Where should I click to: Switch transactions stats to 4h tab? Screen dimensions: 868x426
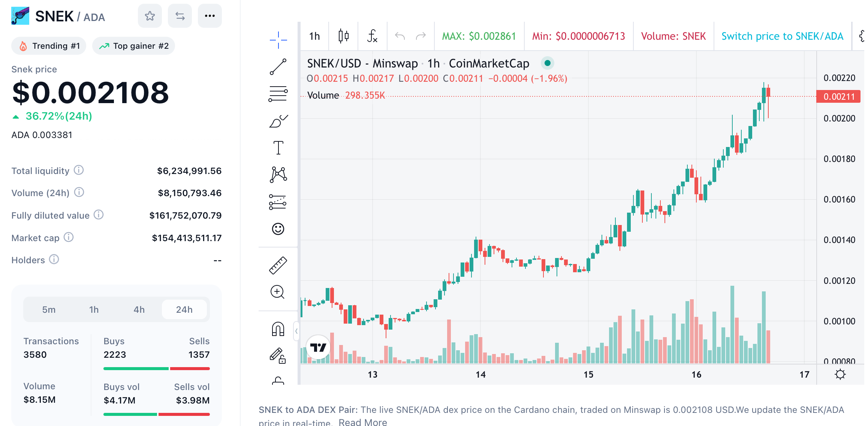[139, 309]
